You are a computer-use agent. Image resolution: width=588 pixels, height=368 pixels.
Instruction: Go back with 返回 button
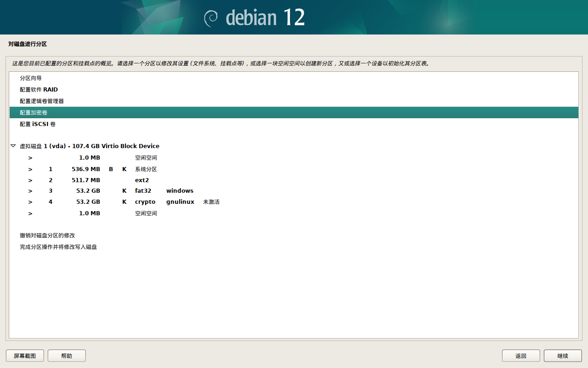[521, 356]
